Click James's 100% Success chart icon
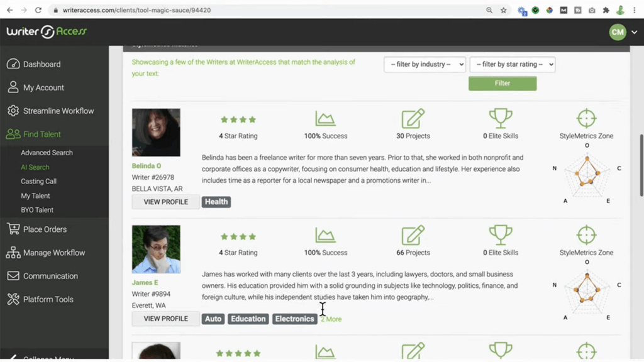This screenshot has height=362, width=644. click(325, 235)
